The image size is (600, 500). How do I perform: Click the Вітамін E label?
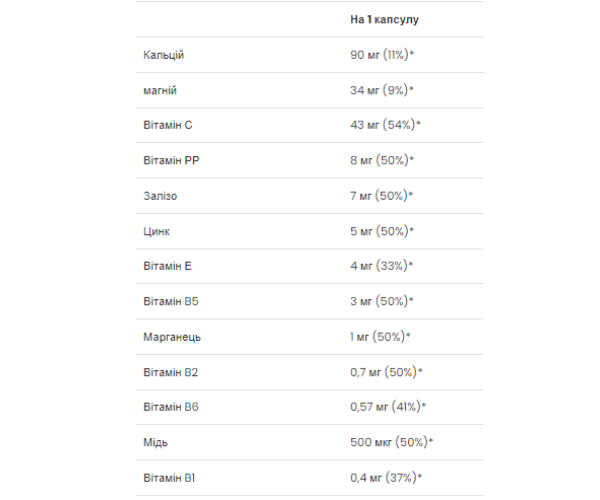167,266
